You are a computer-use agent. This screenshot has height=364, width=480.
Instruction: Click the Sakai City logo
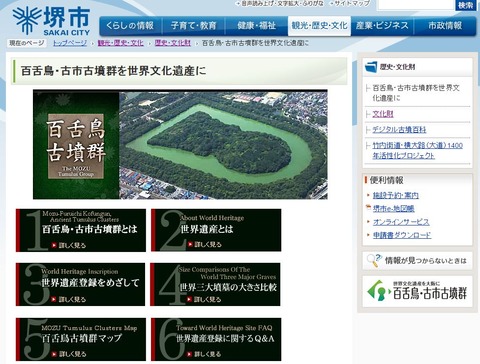tap(51, 21)
